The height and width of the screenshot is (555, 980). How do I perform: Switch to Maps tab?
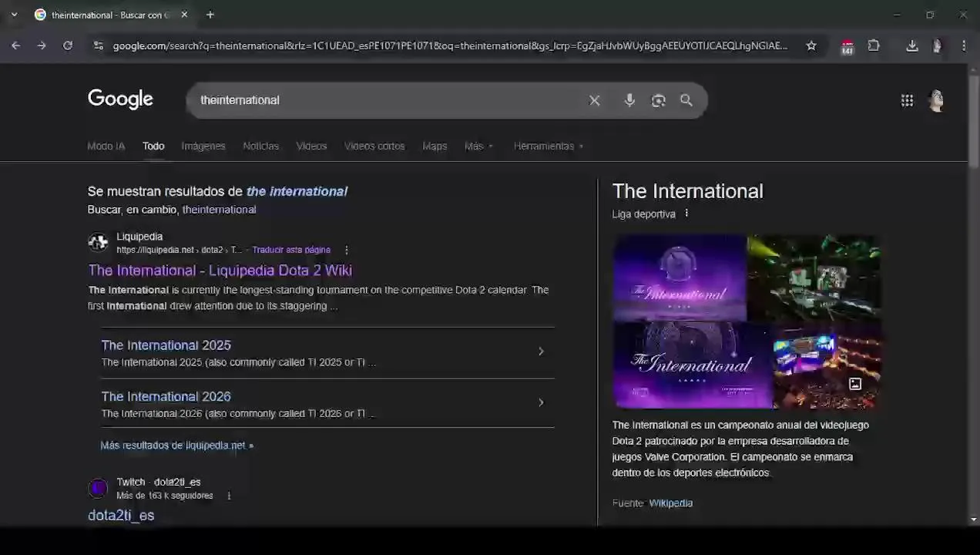coord(435,146)
